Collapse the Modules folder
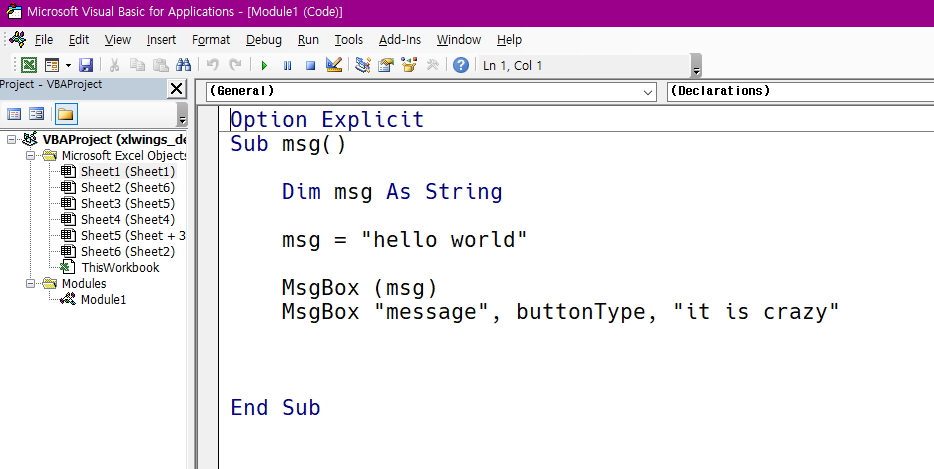Screen dimensions: 934x469 click(30, 284)
